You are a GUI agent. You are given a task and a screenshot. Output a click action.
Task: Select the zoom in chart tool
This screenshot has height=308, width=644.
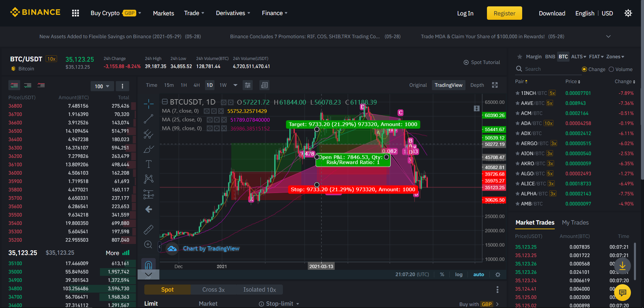tap(148, 244)
